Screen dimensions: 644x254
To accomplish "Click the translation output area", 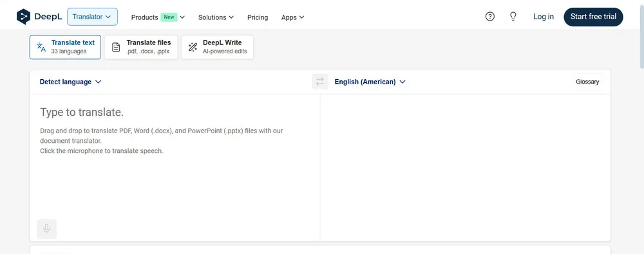I will coord(466,167).
